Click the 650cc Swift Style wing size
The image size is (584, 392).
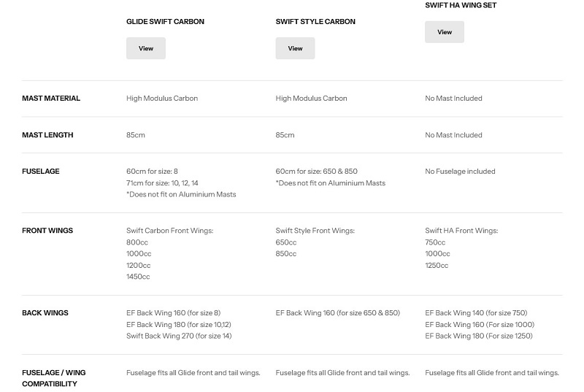(286, 242)
